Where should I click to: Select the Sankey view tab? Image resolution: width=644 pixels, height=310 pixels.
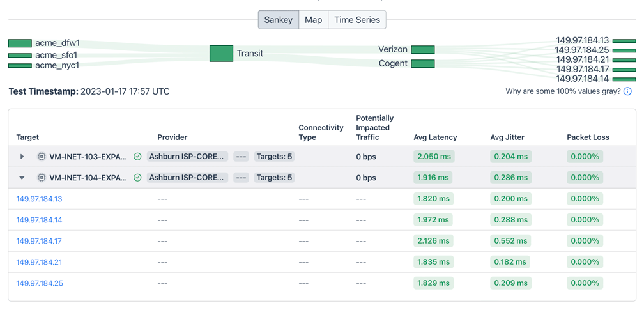tap(278, 20)
